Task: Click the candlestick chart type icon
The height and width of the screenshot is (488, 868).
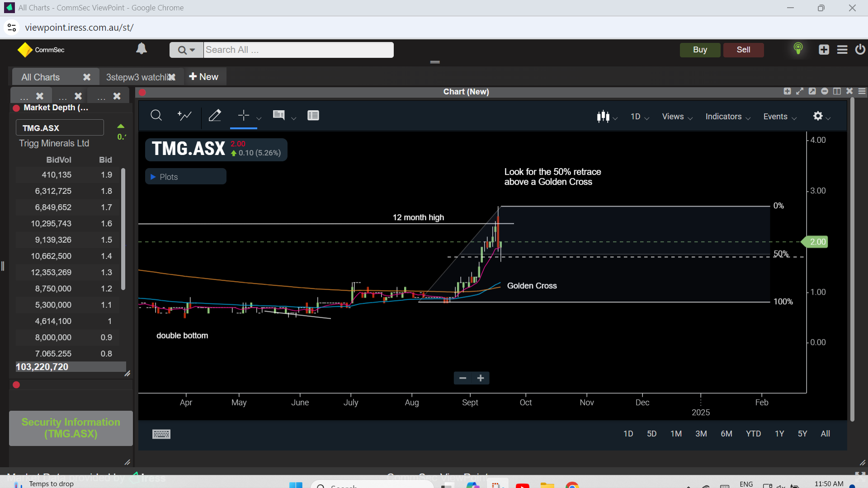Action: click(x=603, y=117)
